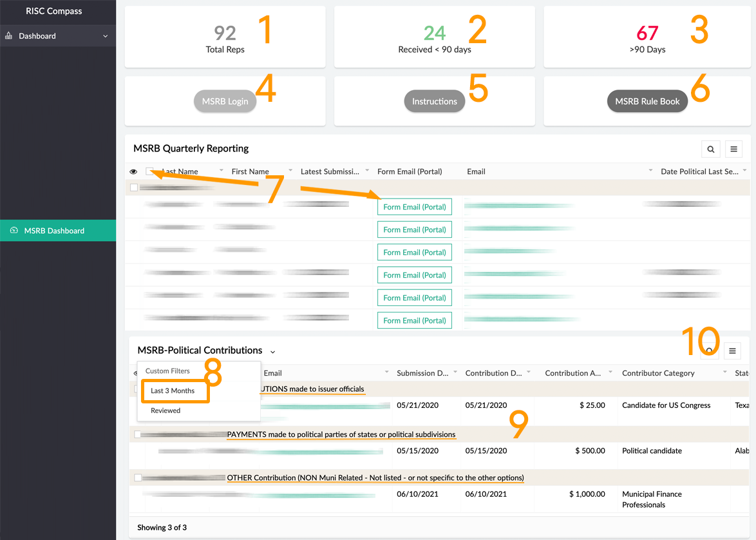Click the Municipal Finance Professionals cell
Image resolution: width=756 pixels, height=540 pixels.
652,499
